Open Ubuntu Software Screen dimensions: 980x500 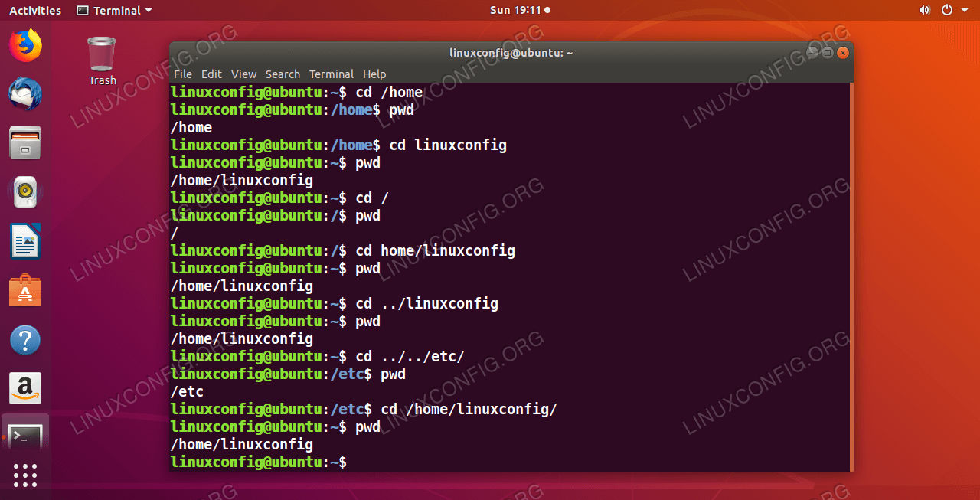25,290
